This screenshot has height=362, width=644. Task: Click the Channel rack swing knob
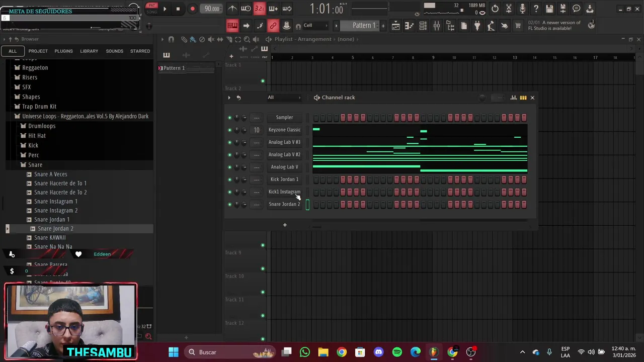[482, 98]
